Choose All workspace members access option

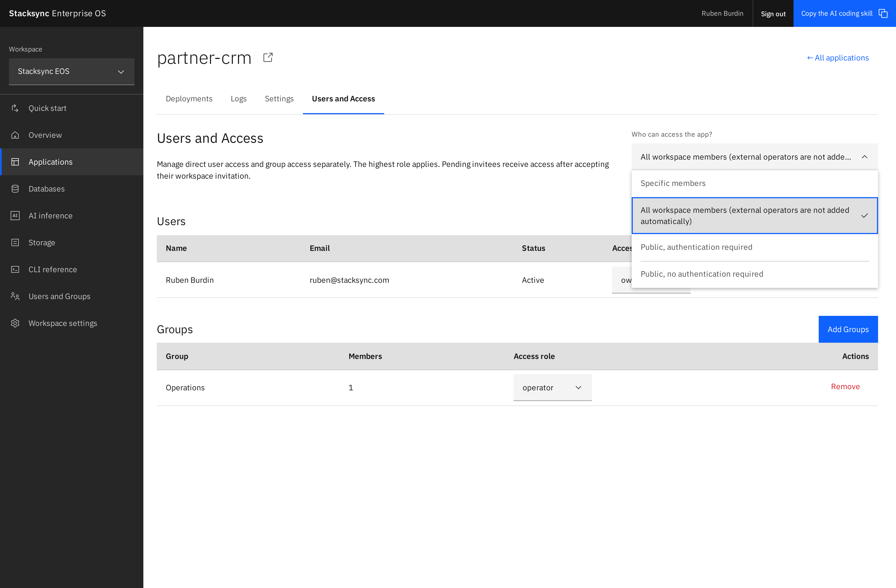(x=754, y=216)
